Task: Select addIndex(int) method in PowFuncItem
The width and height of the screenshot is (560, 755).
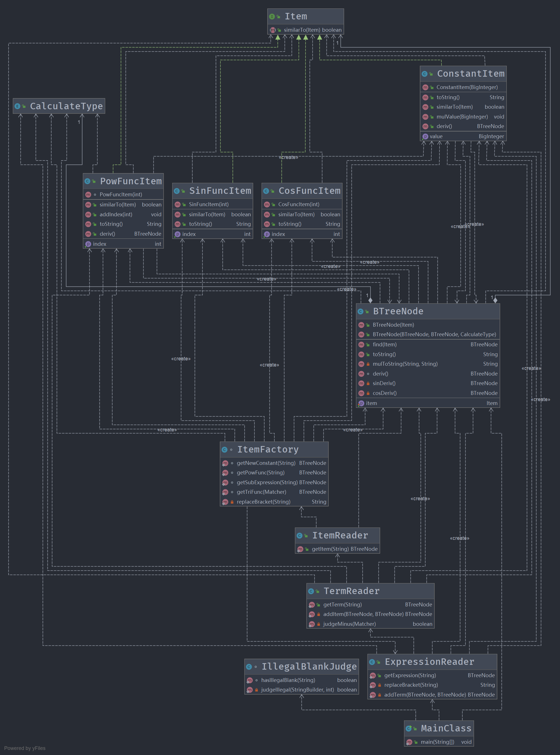Action: [116, 215]
